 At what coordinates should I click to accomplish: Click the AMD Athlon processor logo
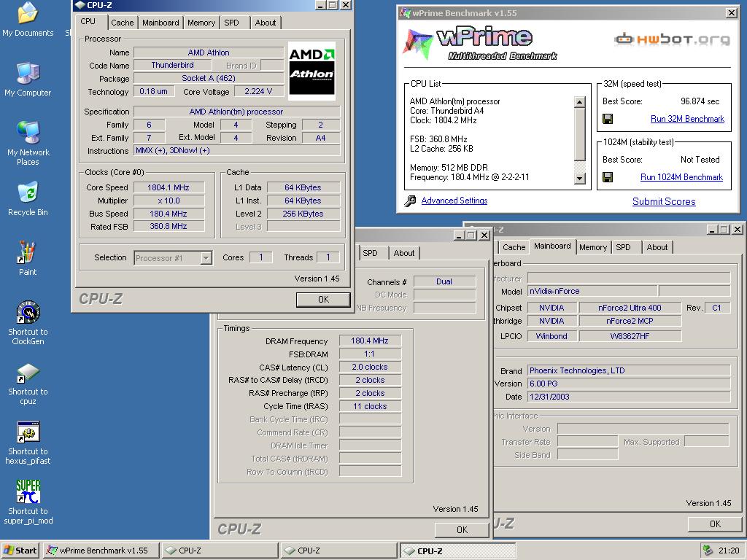coord(312,71)
